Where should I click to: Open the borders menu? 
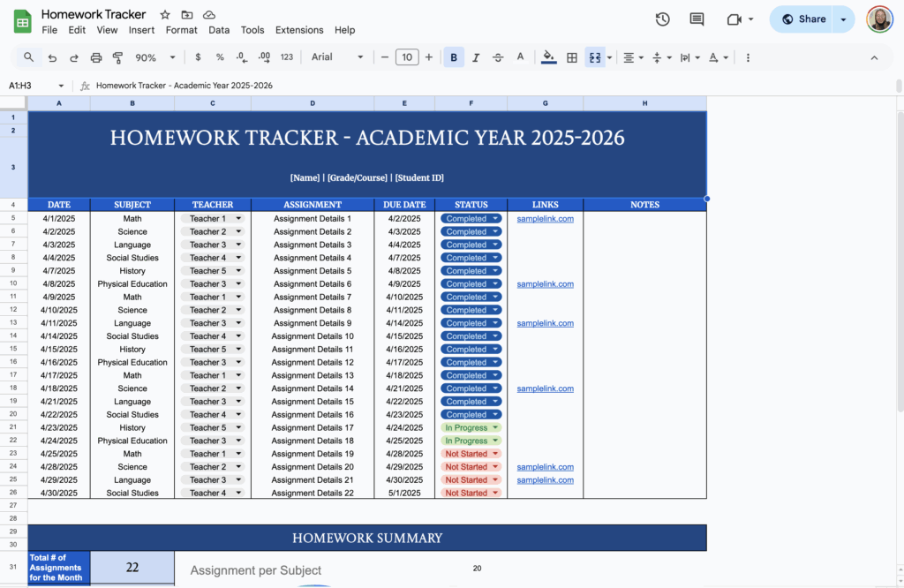[x=573, y=57]
